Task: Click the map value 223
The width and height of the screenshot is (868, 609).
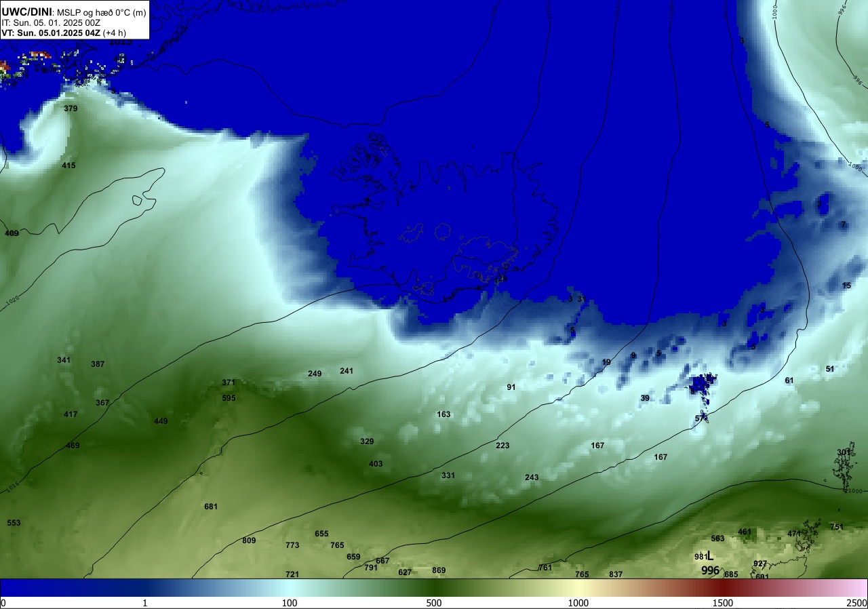Action: (502, 446)
